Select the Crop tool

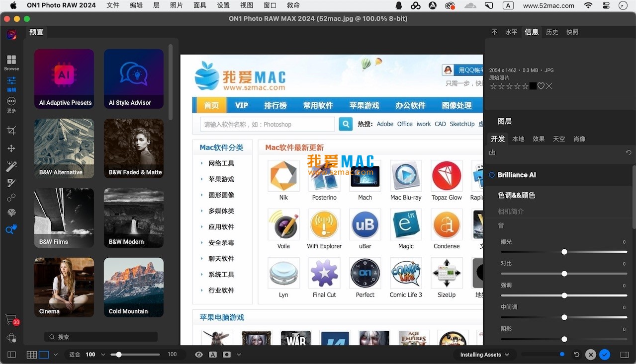tap(11, 131)
